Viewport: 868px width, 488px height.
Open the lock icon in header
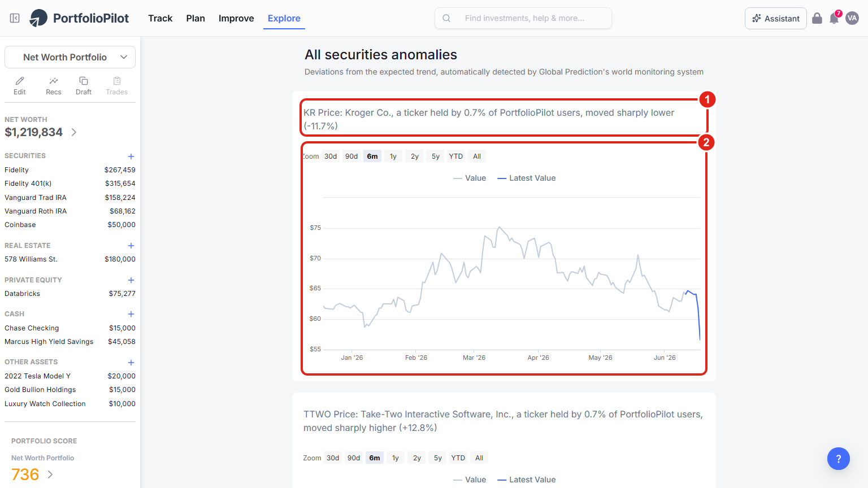click(817, 18)
